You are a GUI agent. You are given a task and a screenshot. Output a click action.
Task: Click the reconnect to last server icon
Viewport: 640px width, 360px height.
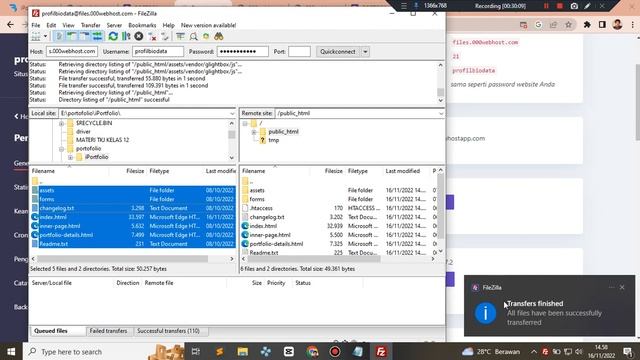pos(165,36)
